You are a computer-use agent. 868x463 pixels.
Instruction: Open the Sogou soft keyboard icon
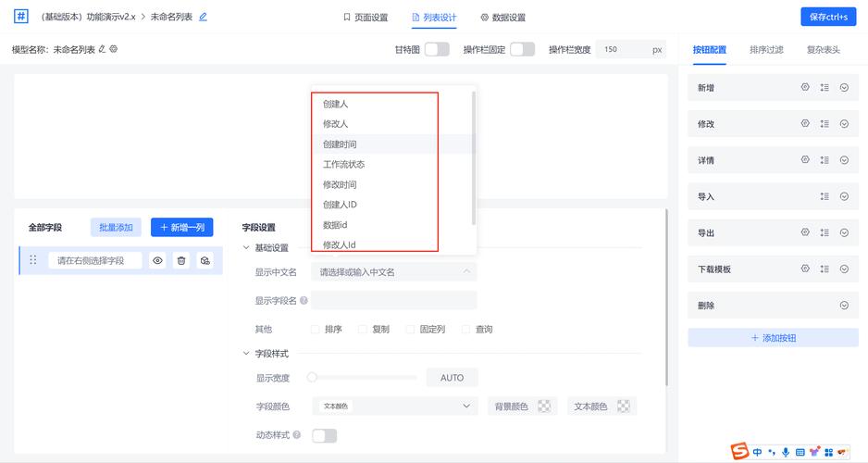coord(800,453)
